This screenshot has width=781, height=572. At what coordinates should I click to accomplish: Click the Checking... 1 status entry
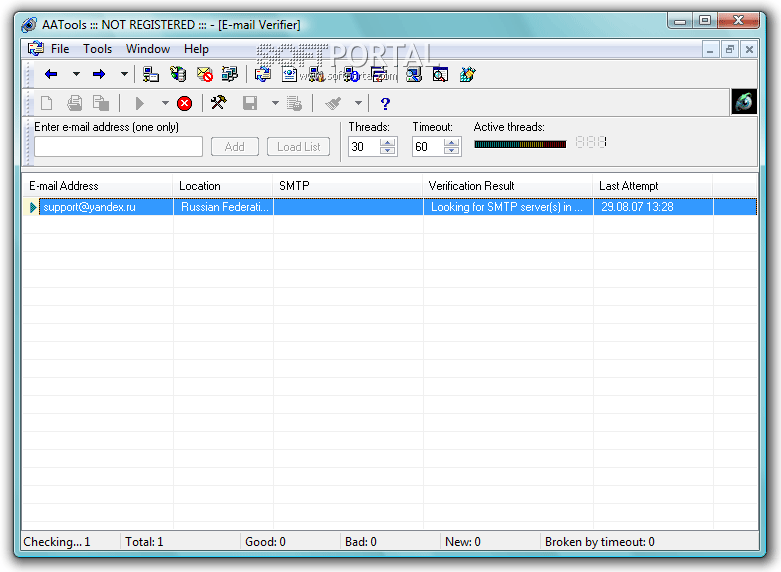57,542
